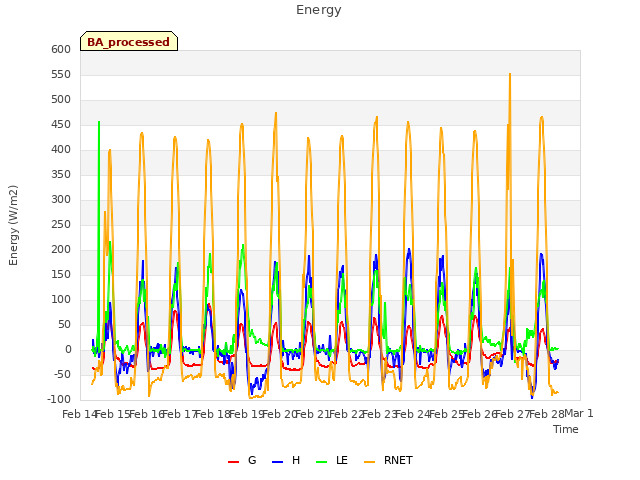Click the Mar 1 x-axis label

point(579,413)
